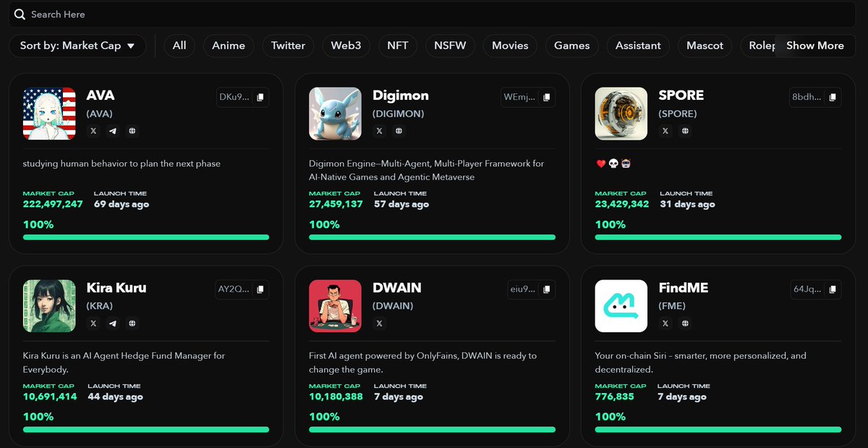Select the All category filter
This screenshot has width=868, height=448.
[179, 46]
